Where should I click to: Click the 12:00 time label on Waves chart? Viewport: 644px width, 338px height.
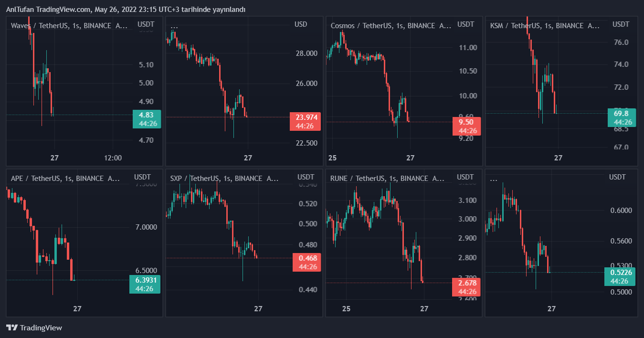click(x=113, y=158)
